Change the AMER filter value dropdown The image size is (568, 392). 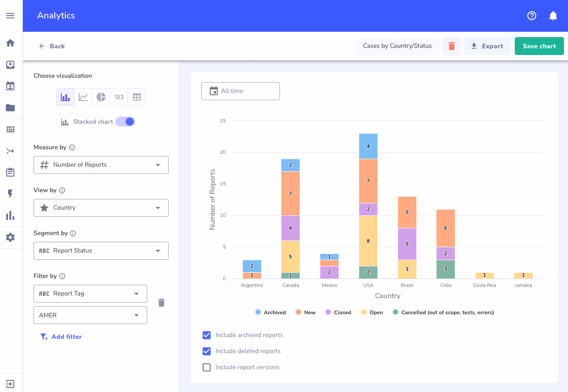coord(90,315)
